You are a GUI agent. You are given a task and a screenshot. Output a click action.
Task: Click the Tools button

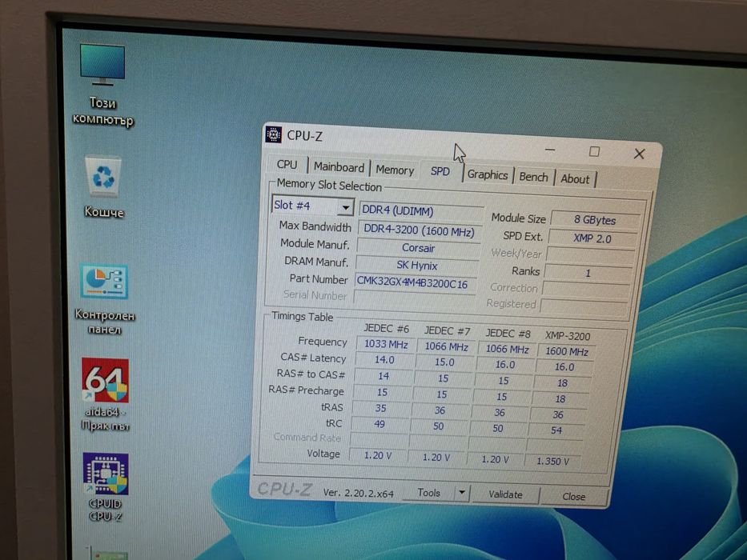(x=428, y=492)
